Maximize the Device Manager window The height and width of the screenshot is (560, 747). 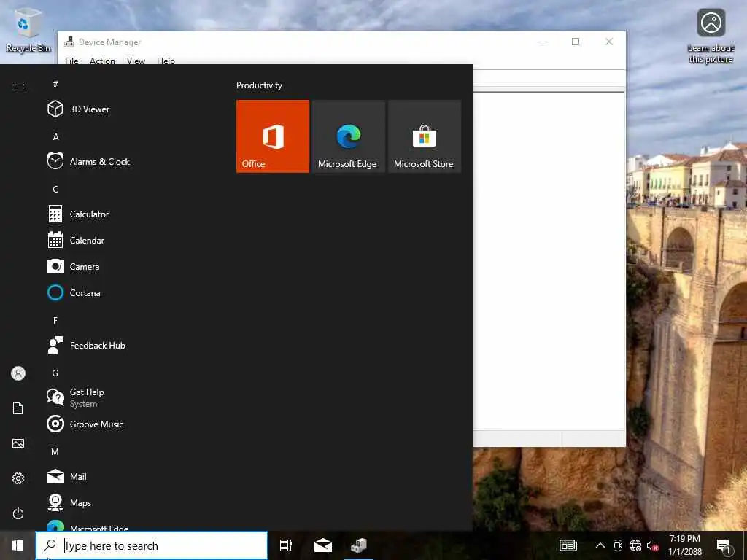point(576,42)
